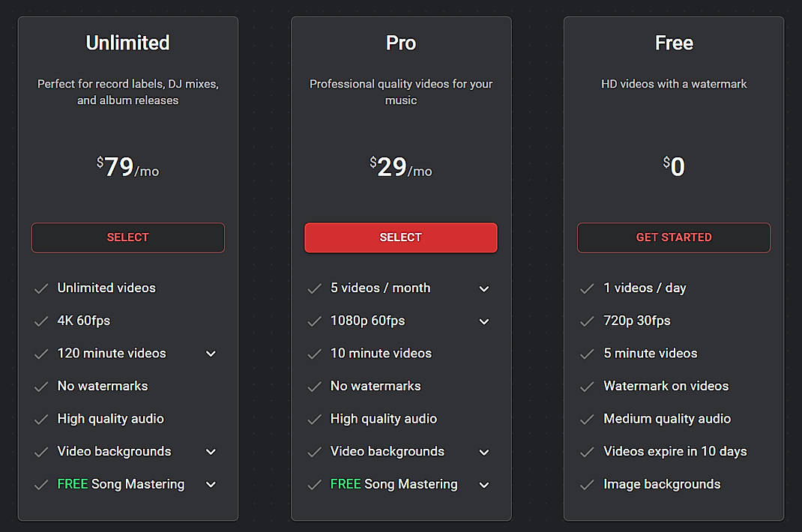
Task: Click checkmark beside Video backgrounds in Unlimited
Action: [x=41, y=453]
